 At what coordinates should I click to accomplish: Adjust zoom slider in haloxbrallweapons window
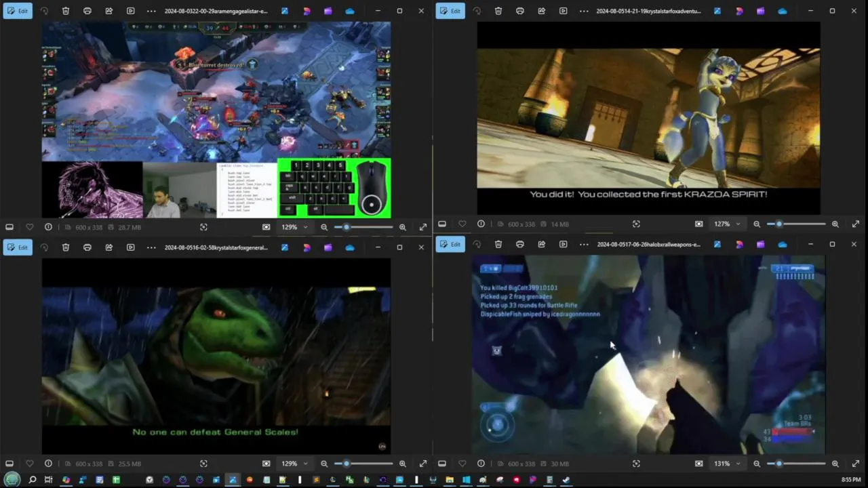click(x=796, y=464)
